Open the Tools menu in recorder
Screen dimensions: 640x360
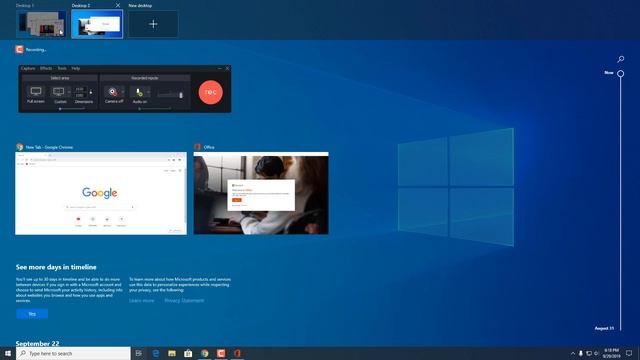click(62, 68)
